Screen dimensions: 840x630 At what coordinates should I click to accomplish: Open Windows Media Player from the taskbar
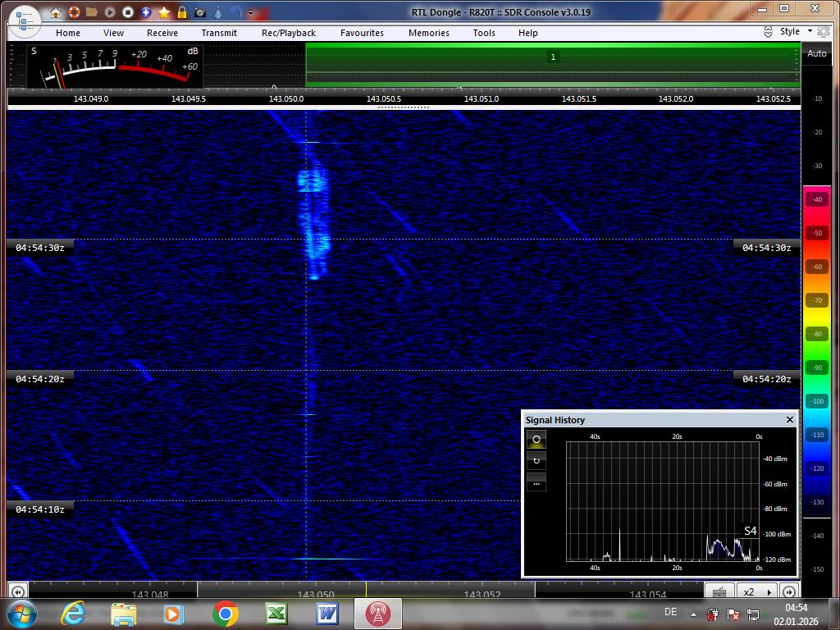174,614
